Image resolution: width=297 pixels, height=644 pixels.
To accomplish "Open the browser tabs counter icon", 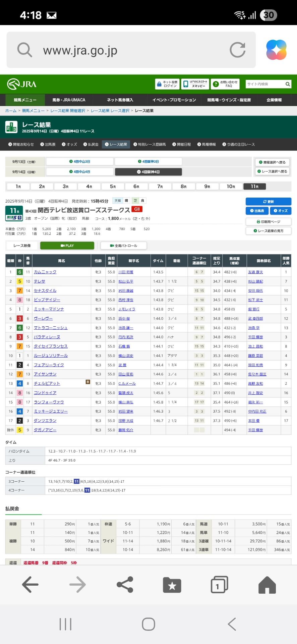I will pos(219,585).
